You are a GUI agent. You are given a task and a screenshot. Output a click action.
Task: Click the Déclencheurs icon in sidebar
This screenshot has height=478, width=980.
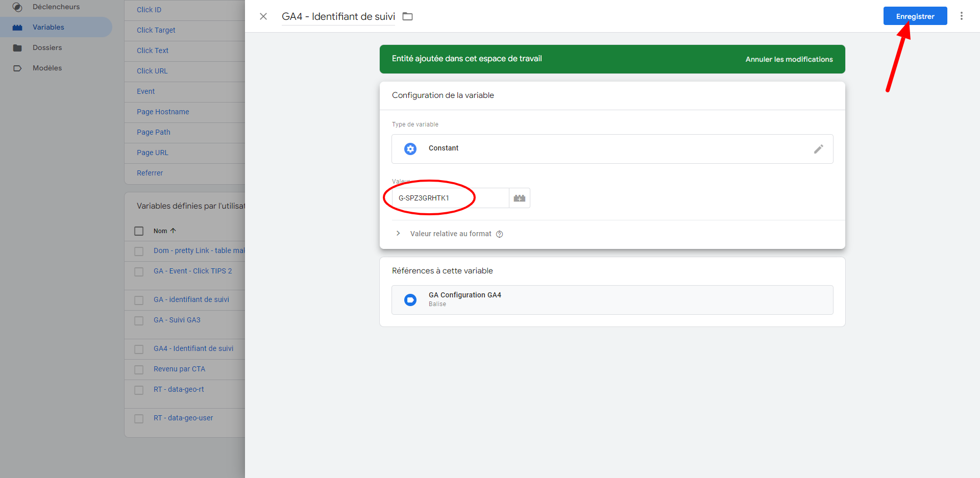tap(17, 7)
